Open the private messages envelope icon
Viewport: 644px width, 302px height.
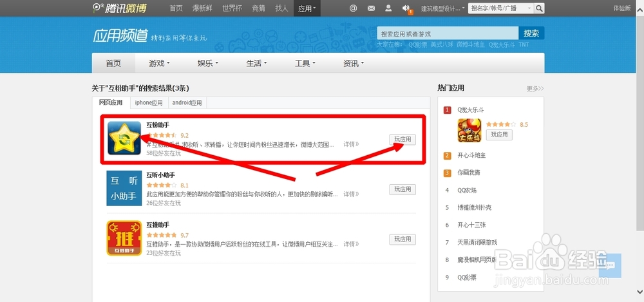point(372,8)
